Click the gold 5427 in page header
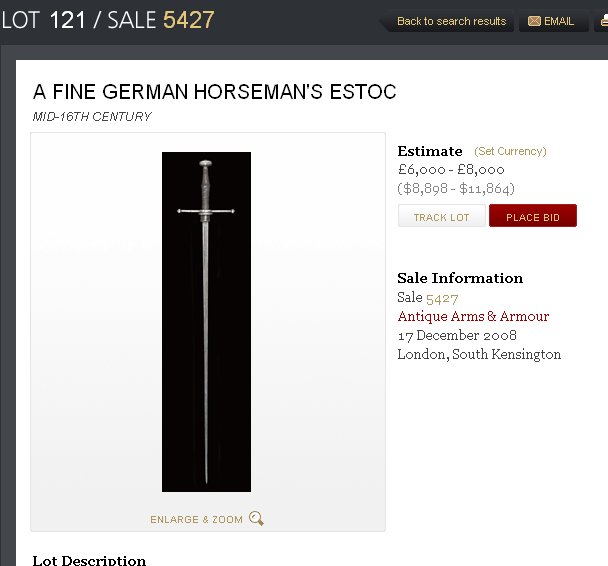This screenshot has height=566, width=608. (x=188, y=20)
